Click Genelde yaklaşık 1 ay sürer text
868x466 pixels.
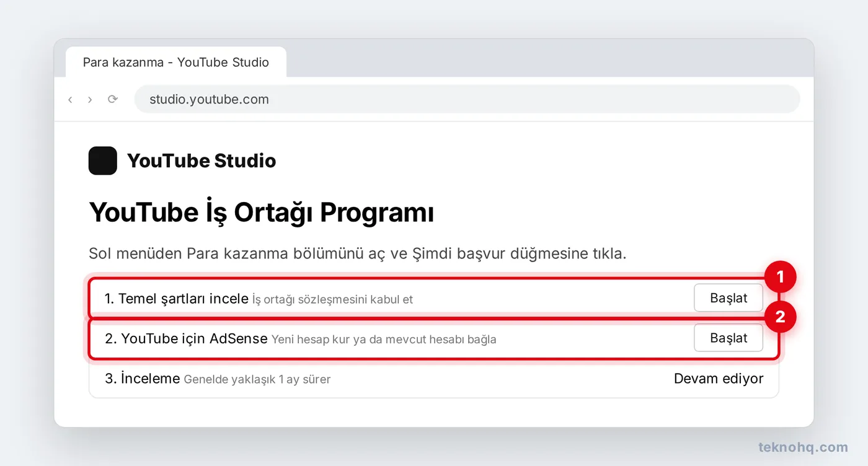(257, 379)
